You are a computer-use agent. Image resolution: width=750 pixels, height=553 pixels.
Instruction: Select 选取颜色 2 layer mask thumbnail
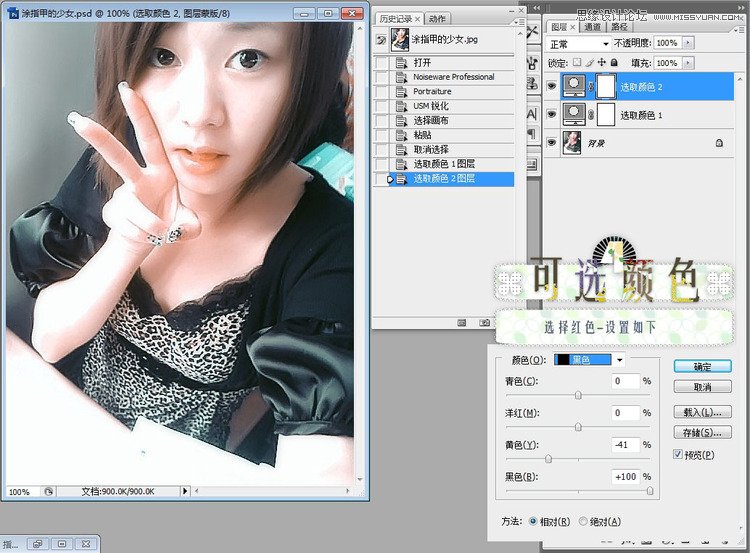pyautogui.click(x=606, y=87)
